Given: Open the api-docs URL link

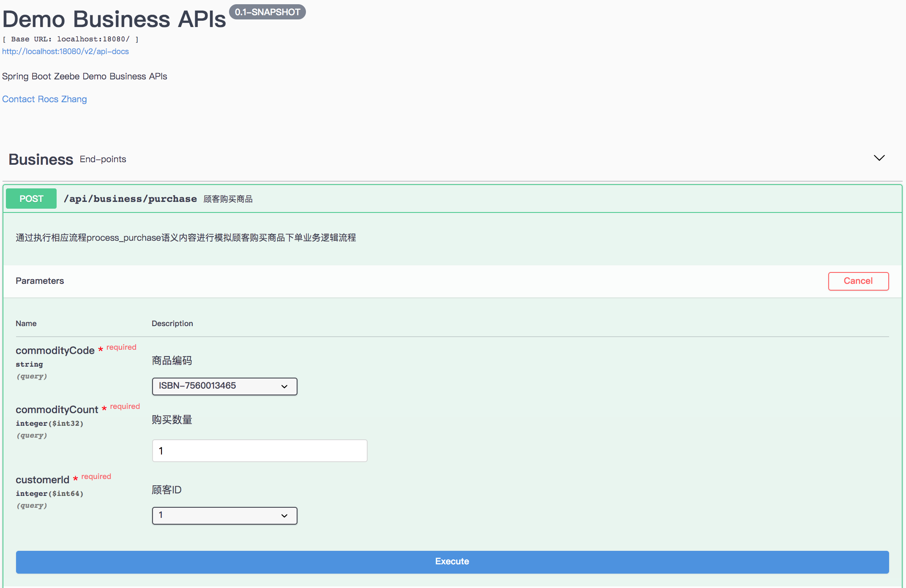Looking at the screenshot, I should pyautogui.click(x=65, y=52).
